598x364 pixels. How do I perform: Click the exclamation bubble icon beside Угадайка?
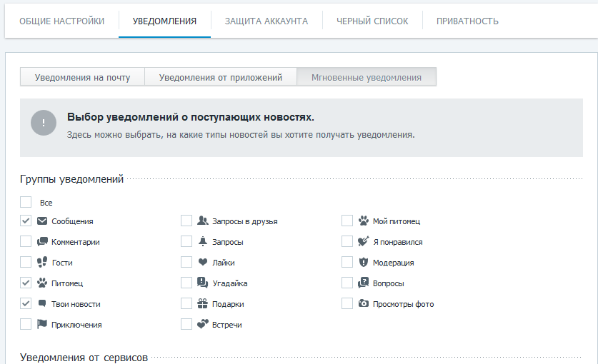pyautogui.click(x=202, y=283)
